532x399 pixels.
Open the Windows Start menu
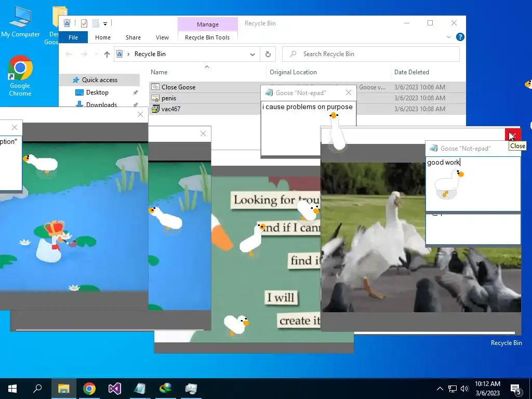(12, 389)
